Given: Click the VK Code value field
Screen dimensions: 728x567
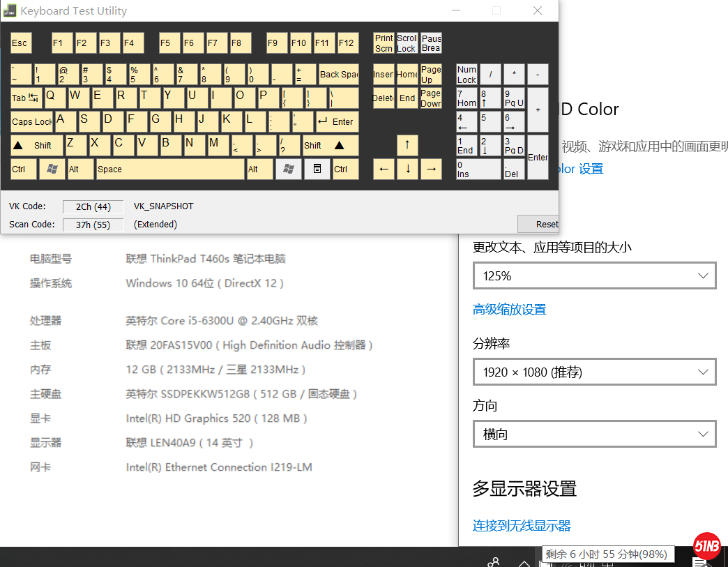Looking at the screenshot, I should click(x=93, y=206).
